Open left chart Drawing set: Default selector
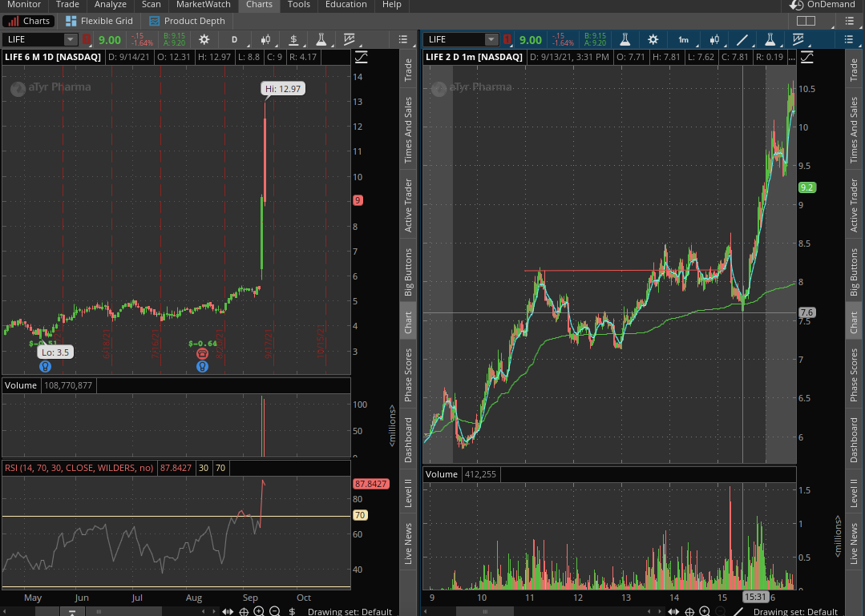Screen dimensions: 865x616 [350, 611]
